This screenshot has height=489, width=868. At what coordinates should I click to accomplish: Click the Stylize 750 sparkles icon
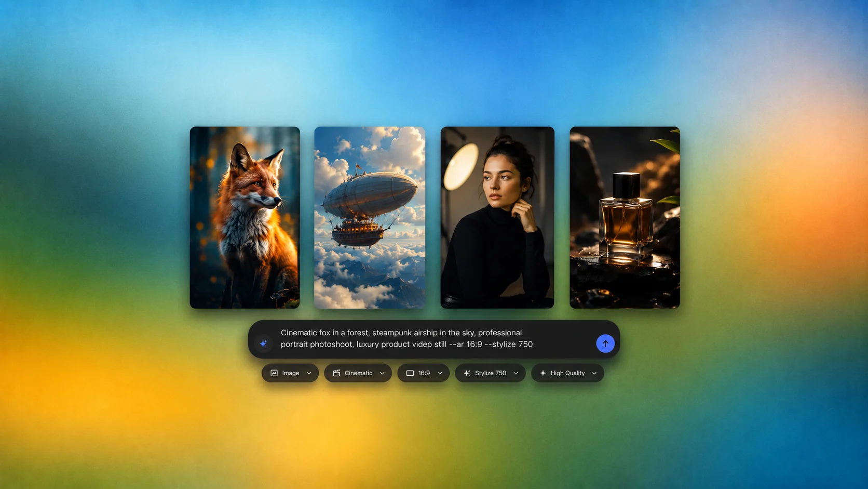pos(467,373)
